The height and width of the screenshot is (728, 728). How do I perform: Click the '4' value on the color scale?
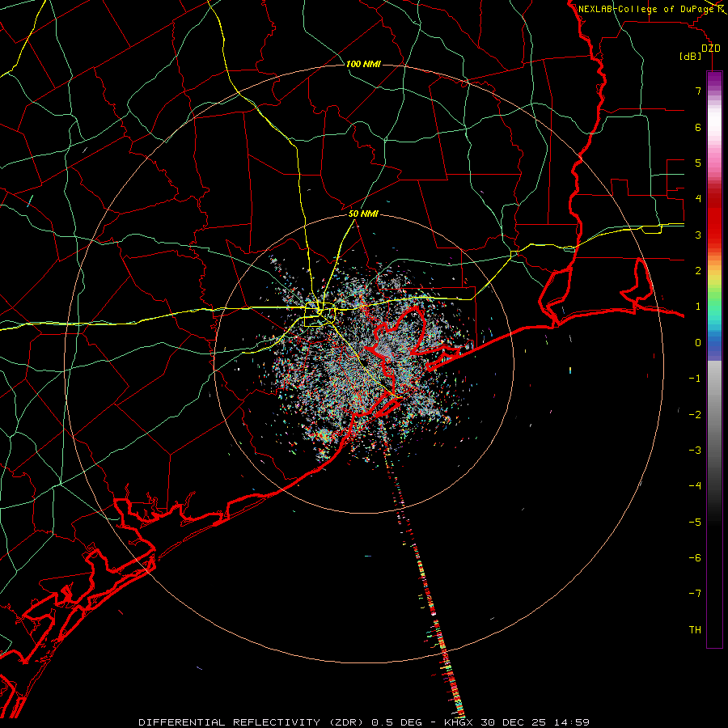tap(698, 199)
